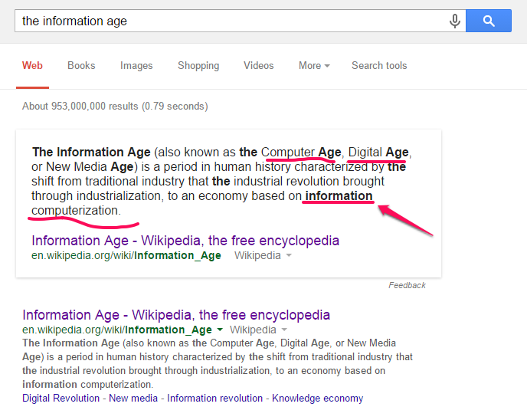The height and width of the screenshot is (420, 527).
Task: Click 'The Information Age' bold snippet heading text
Action: [91, 152]
